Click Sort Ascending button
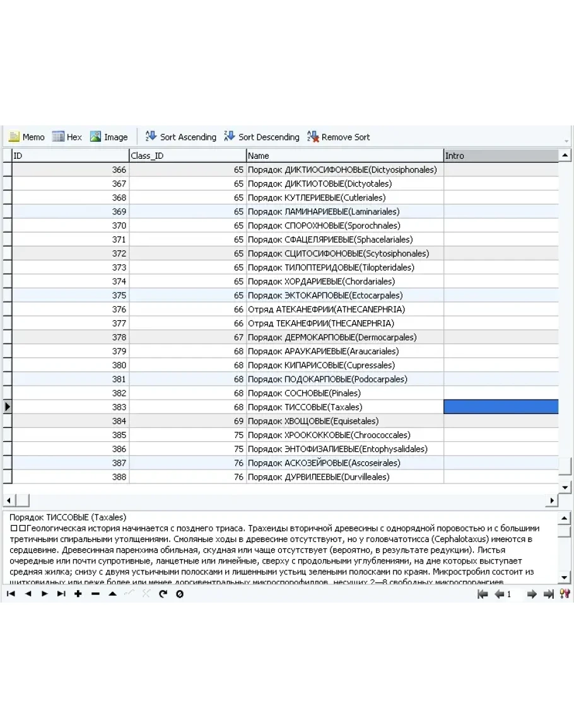This screenshot has height=728, width=574. pyautogui.click(x=180, y=137)
